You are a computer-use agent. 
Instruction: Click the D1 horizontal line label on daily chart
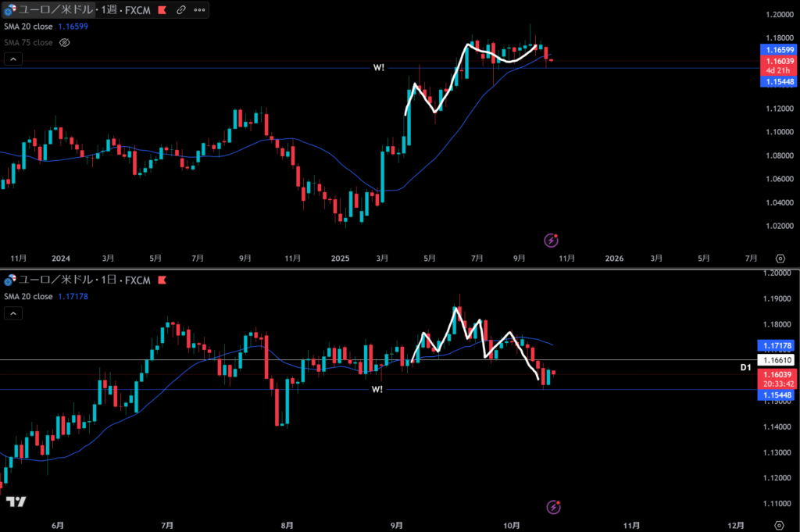click(745, 366)
